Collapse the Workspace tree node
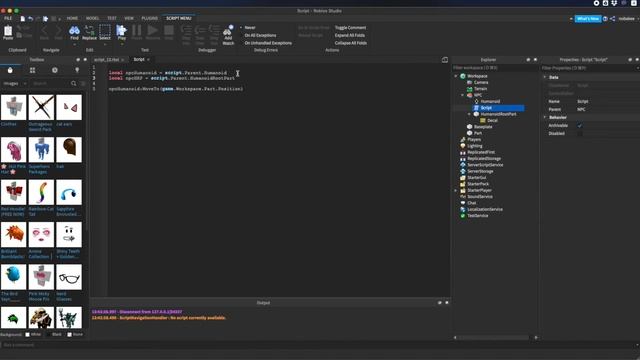Viewport: 640px width, 360px height. coord(456,76)
